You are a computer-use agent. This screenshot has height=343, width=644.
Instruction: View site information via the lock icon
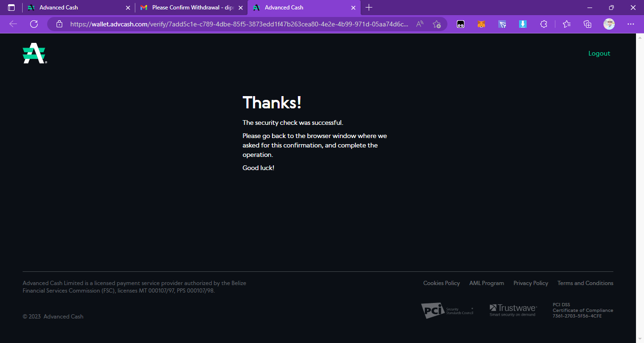[59, 24]
